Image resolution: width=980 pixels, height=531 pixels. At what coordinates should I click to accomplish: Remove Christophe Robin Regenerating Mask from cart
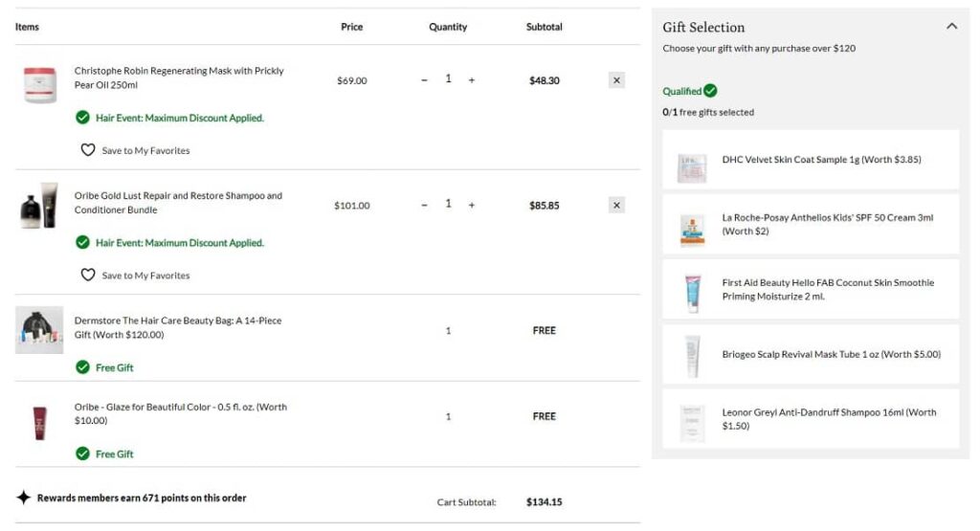(616, 80)
